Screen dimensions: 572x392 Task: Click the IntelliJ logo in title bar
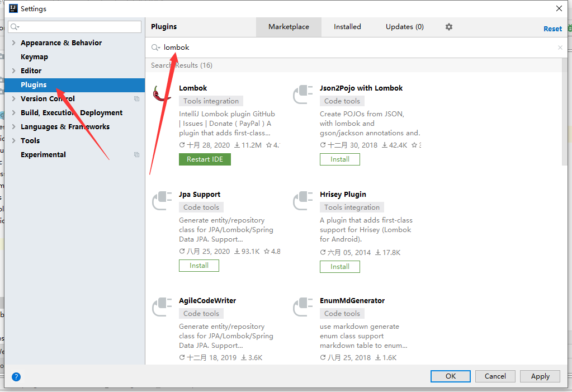tap(13, 8)
